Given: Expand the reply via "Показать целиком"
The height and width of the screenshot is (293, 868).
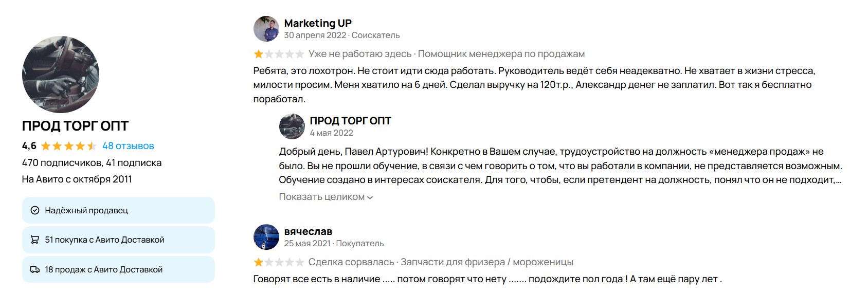Looking at the screenshot, I should [x=325, y=197].
